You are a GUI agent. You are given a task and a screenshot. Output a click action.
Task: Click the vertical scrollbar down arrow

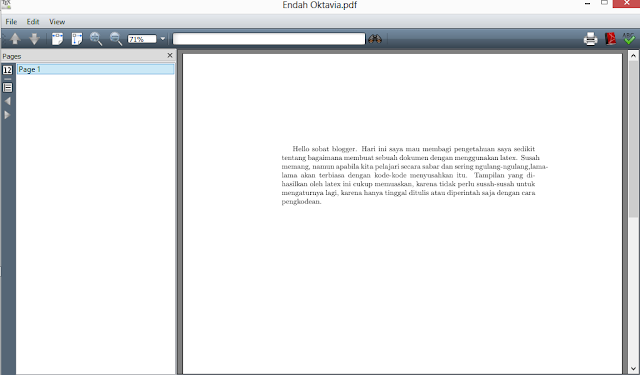point(633,368)
